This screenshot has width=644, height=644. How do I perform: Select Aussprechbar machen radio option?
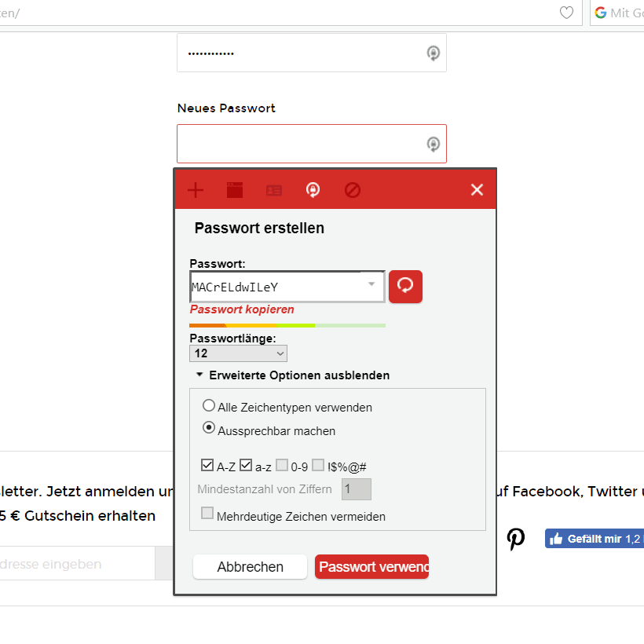point(209,428)
